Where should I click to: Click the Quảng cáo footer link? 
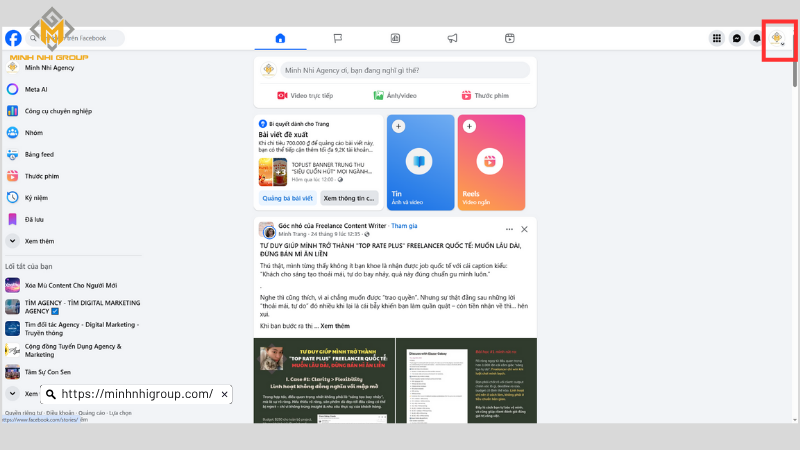tap(91, 413)
